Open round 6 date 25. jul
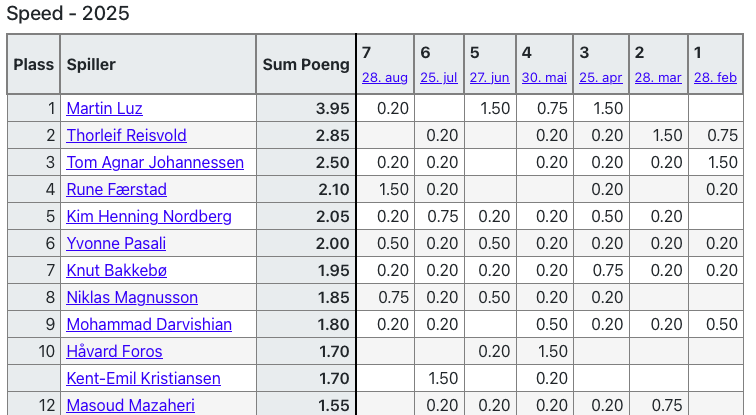The height and width of the screenshot is (415, 756). pyautogui.click(x=438, y=77)
